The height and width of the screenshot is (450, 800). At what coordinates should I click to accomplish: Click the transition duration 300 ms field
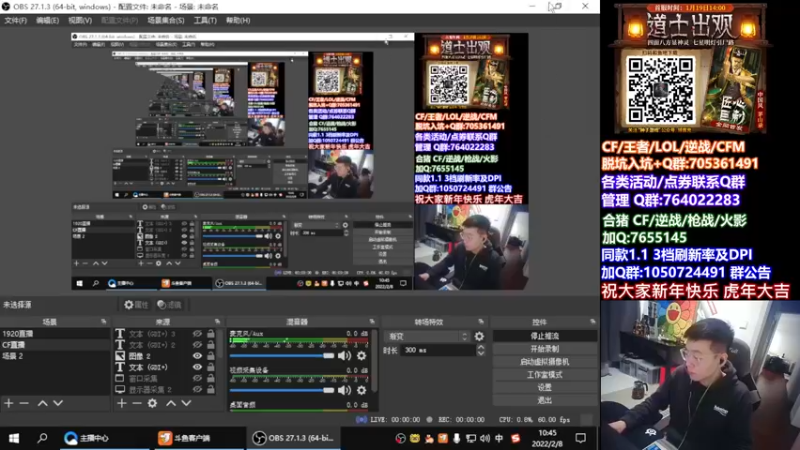click(x=438, y=350)
